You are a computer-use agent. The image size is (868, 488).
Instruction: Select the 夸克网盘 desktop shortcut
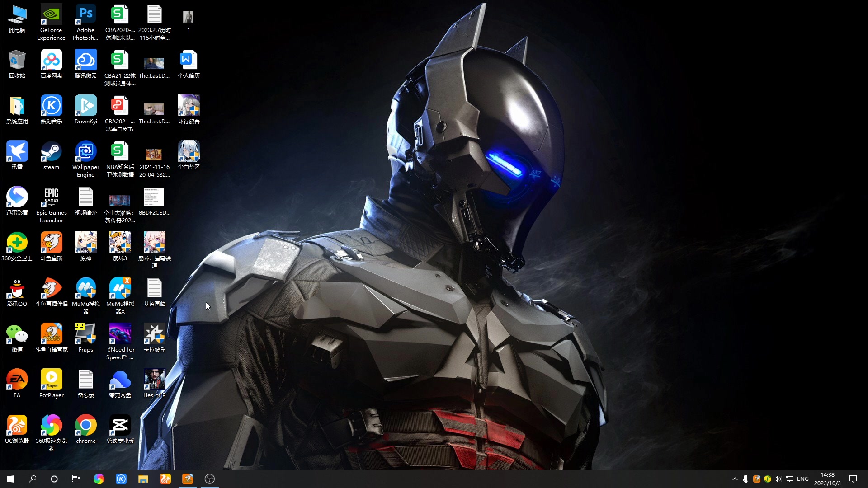click(x=120, y=384)
